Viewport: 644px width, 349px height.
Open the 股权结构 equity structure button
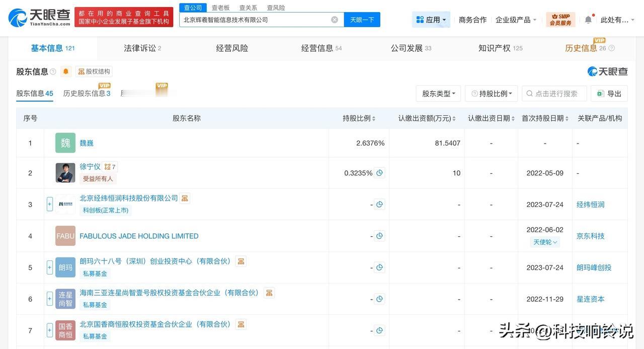(x=94, y=72)
